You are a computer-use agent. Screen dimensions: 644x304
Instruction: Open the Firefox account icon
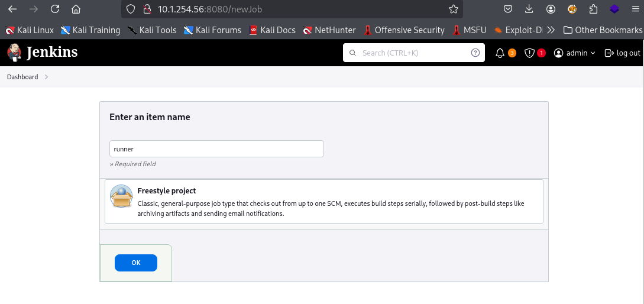point(551,9)
